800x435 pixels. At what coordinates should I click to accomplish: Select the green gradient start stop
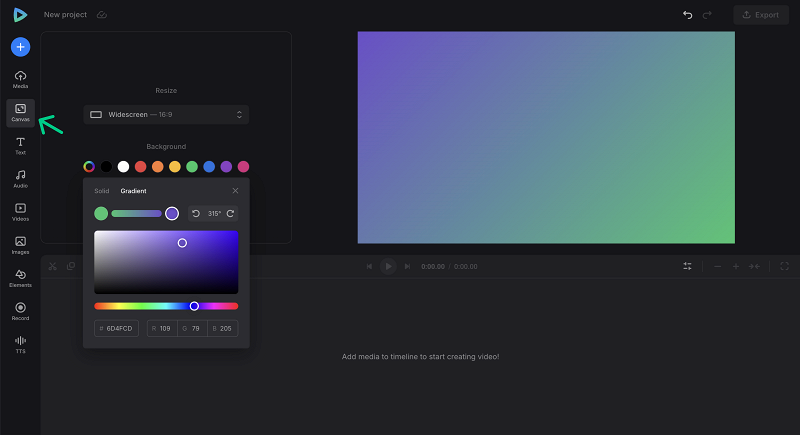101,214
